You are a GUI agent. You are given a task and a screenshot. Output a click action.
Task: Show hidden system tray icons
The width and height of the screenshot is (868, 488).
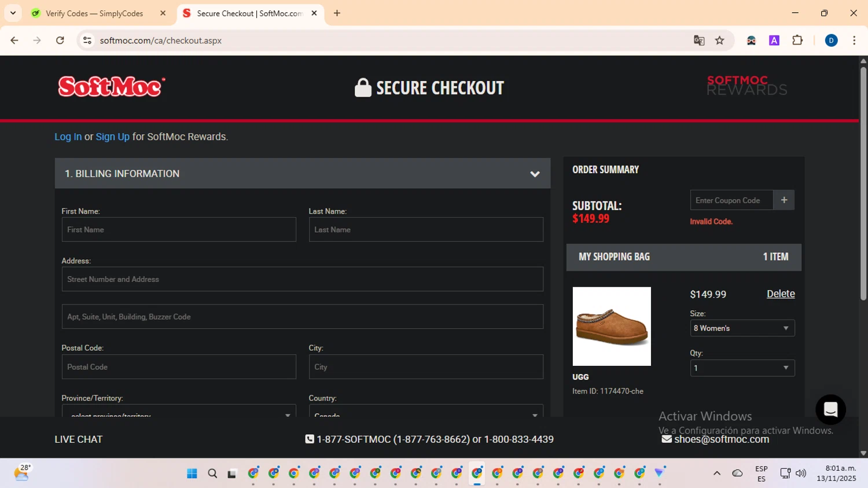pyautogui.click(x=717, y=474)
